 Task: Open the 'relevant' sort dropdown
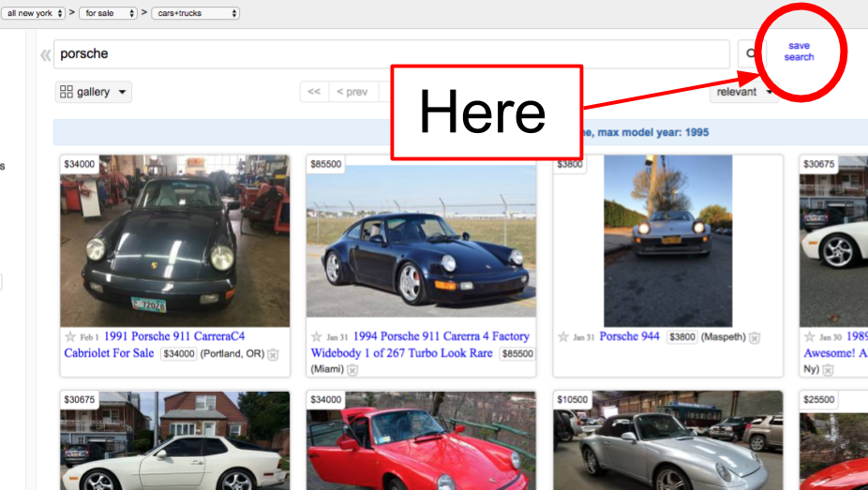(743, 92)
